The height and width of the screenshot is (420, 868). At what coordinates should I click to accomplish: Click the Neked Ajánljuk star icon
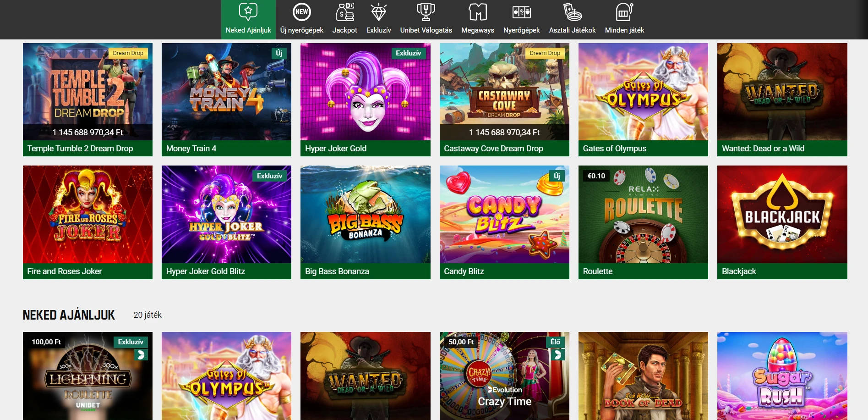tap(248, 11)
